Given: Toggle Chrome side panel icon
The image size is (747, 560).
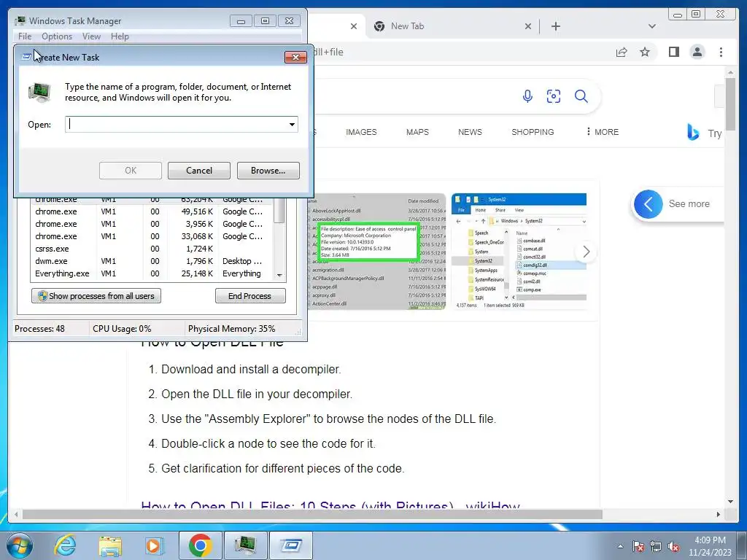Looking at the screenshot, I should click(x=673, y=52).
